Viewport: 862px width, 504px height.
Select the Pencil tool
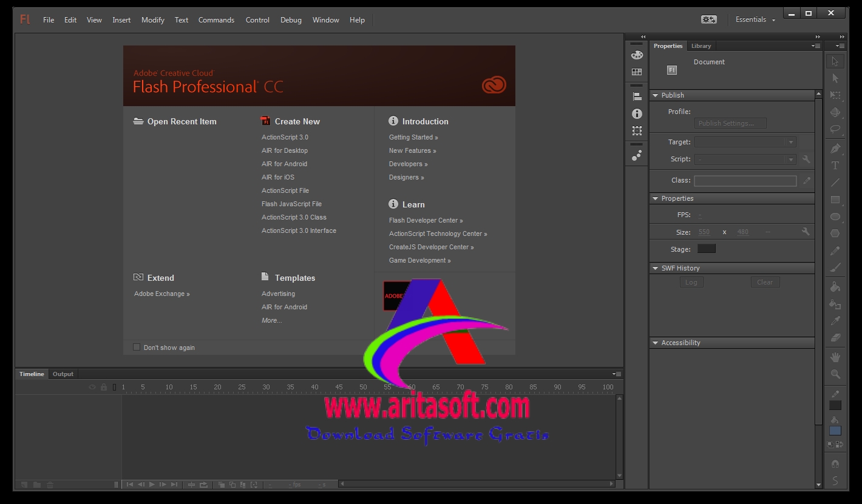point(835,250)
